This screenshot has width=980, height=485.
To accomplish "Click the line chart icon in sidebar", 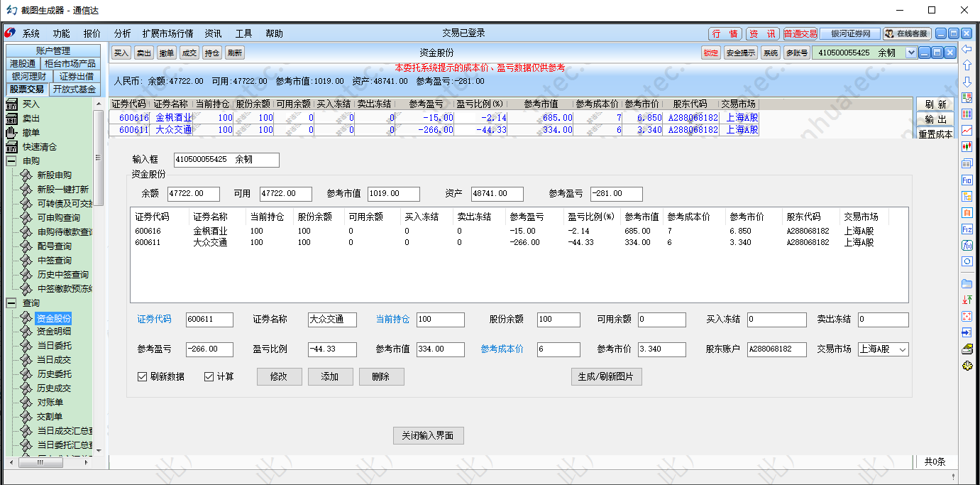I will [x=967, y=130].
